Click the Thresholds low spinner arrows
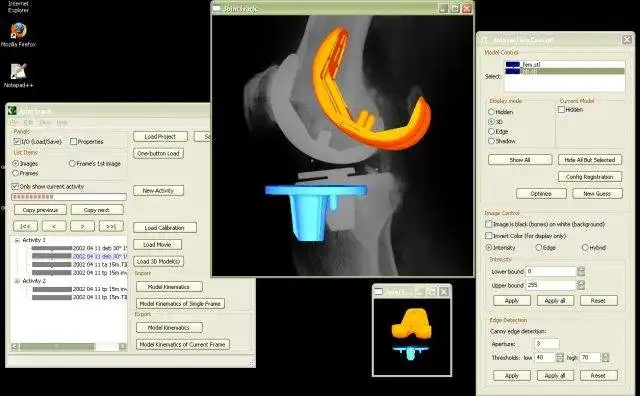The width and height of the screenshot is (640, 396). 560,358
